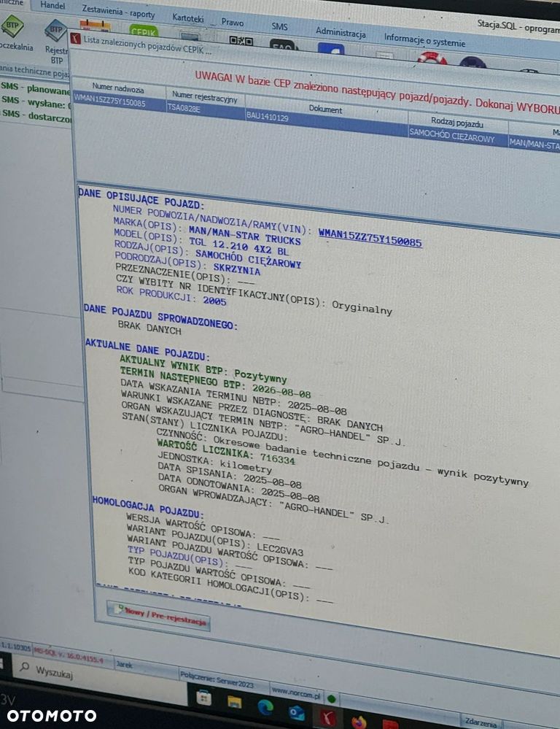Click the lifebuoy help icon

tap(432, 58)
